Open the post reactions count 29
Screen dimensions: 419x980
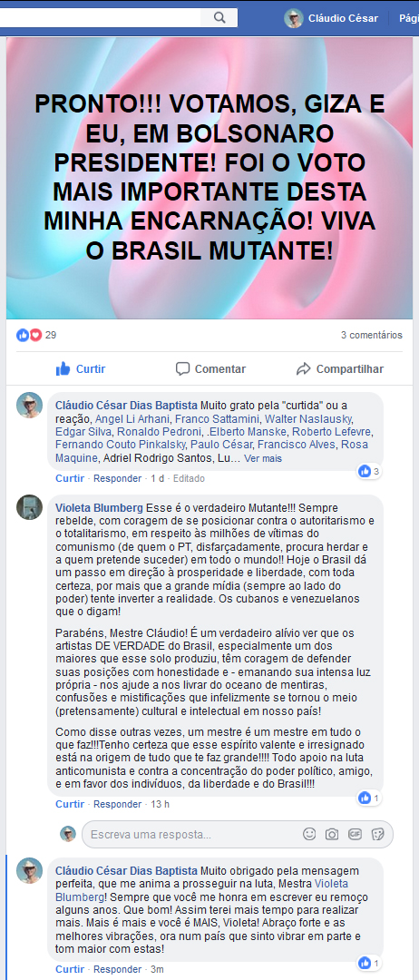(x=37, y=335)
